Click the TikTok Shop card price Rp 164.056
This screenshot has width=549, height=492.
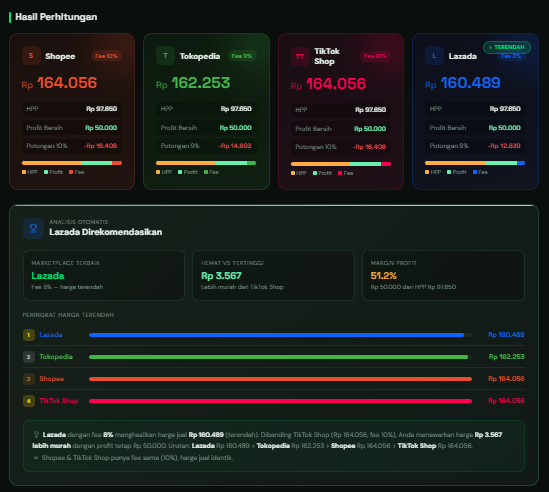coord(328,84)
